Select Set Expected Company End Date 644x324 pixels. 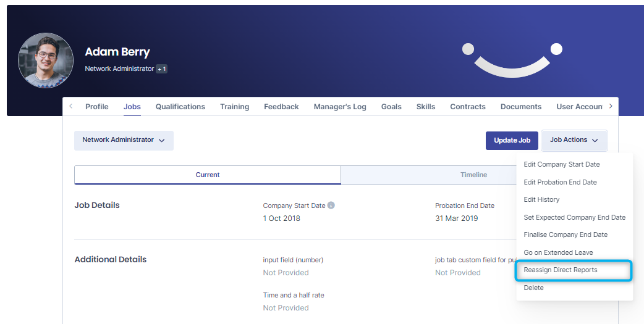pyautogui.click(x=574, y=217)
